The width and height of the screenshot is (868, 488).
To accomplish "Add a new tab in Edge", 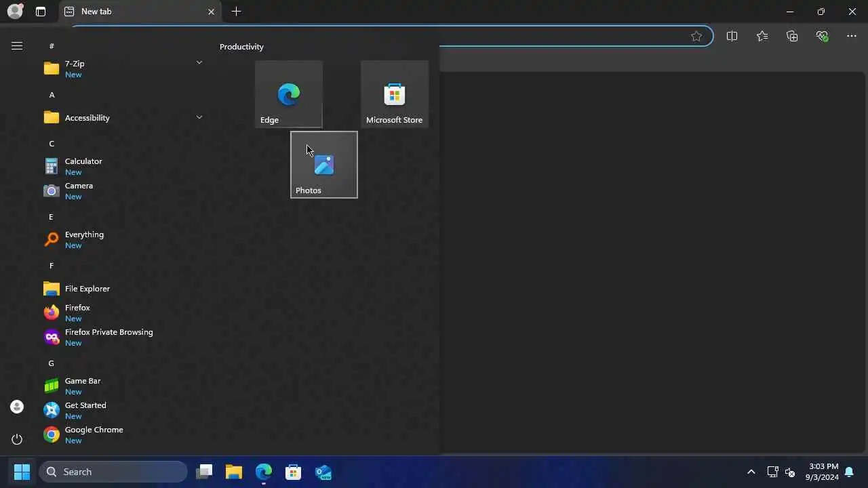I will tap(236, 12).
